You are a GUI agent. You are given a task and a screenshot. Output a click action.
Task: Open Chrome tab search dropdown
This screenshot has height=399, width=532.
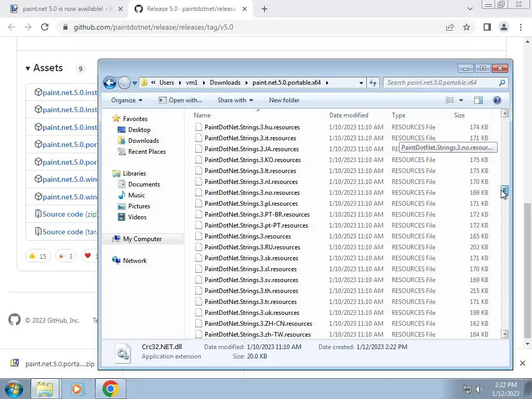point(470,9)
